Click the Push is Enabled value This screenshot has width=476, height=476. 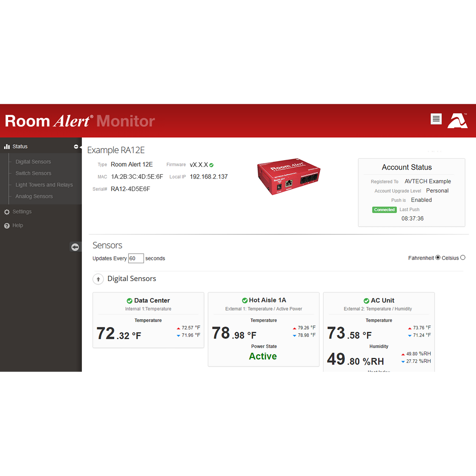421,200
